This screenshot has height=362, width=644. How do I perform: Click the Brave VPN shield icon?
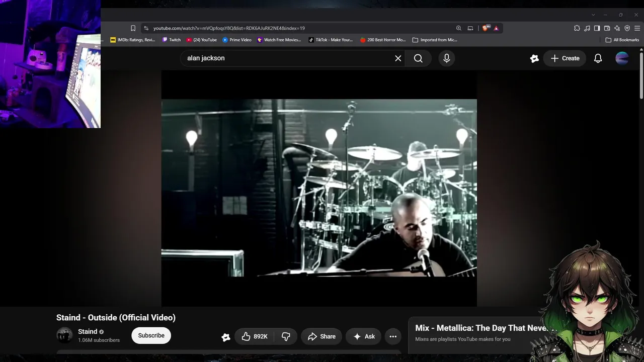[x=627, y=28]
